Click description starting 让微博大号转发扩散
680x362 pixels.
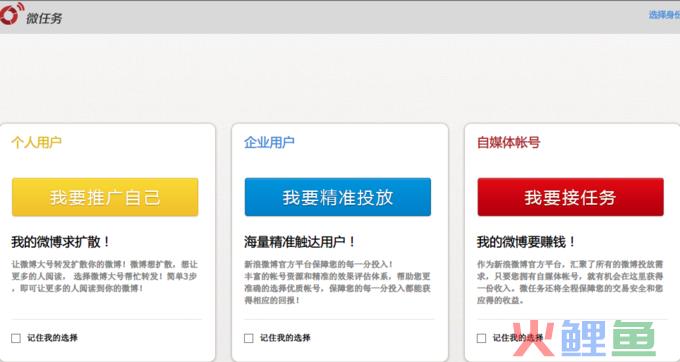pos(105,276)
